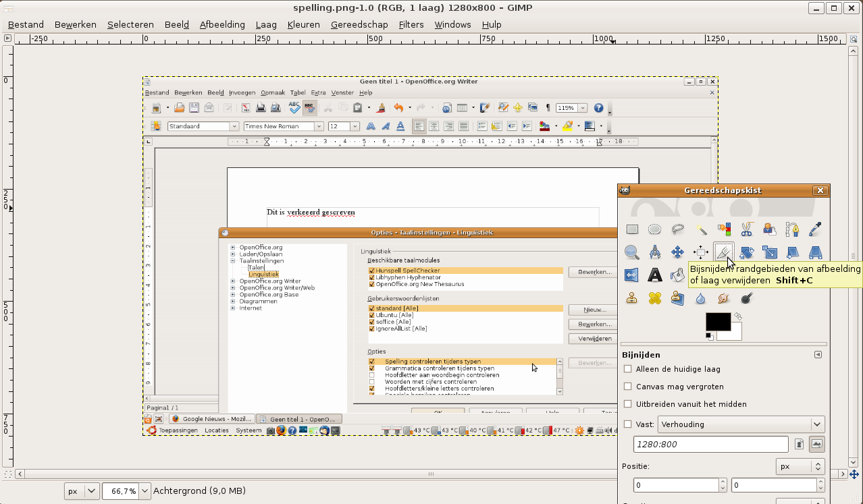The width and height of the screenshot is (863, 504).
Task: Open the Laag menu
Action: (266, 24)
